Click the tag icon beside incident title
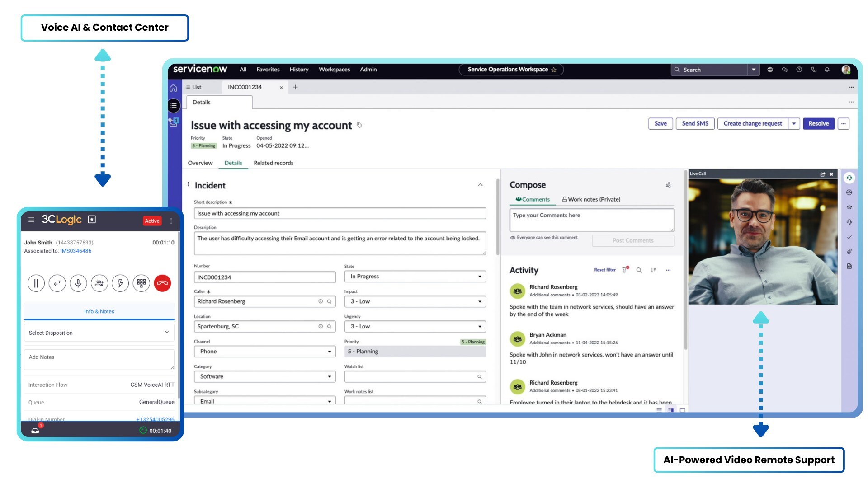The image size is (868, 488). [x=359, y=125]
